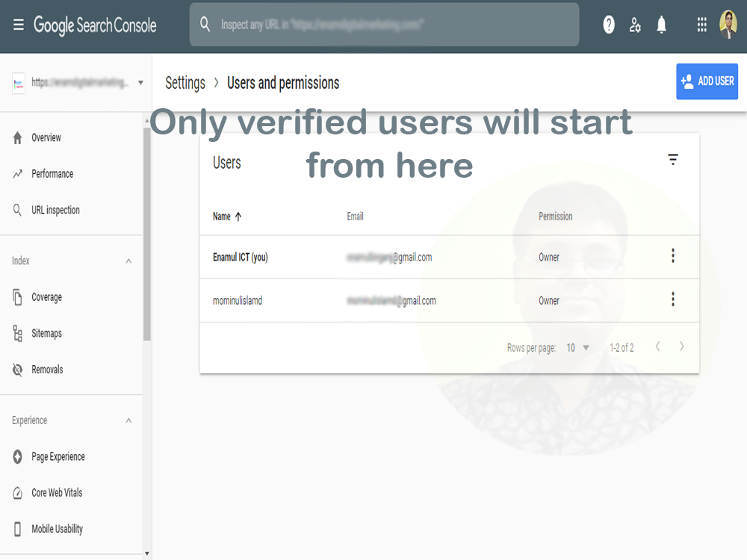Click the ADD USER button
The image size is (747, 560).
click(x=707, y=81)
